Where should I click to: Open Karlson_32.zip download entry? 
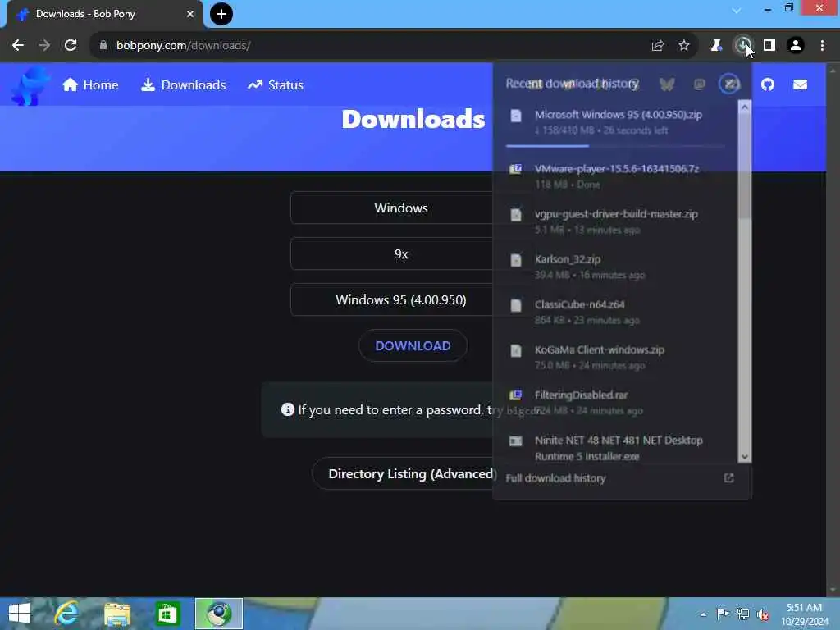click(x=616, y=267)
